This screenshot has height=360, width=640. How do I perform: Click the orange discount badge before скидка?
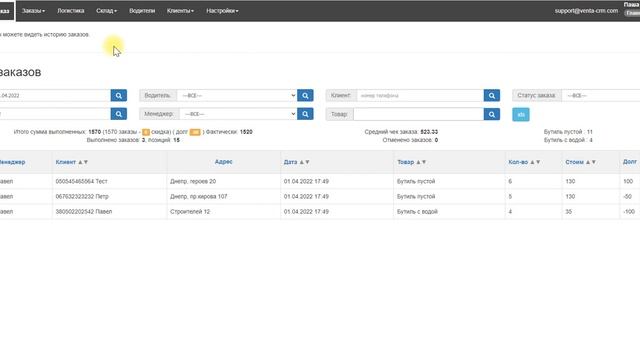click(x=146, y=132)
